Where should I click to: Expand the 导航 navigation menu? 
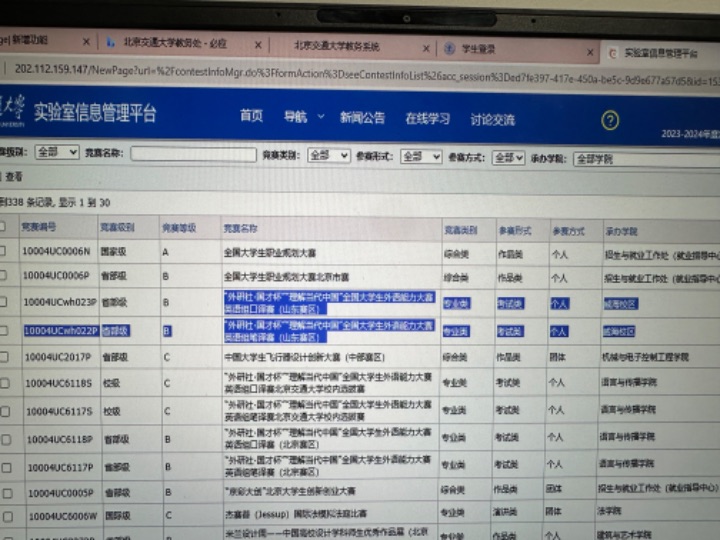click(303, 117)
